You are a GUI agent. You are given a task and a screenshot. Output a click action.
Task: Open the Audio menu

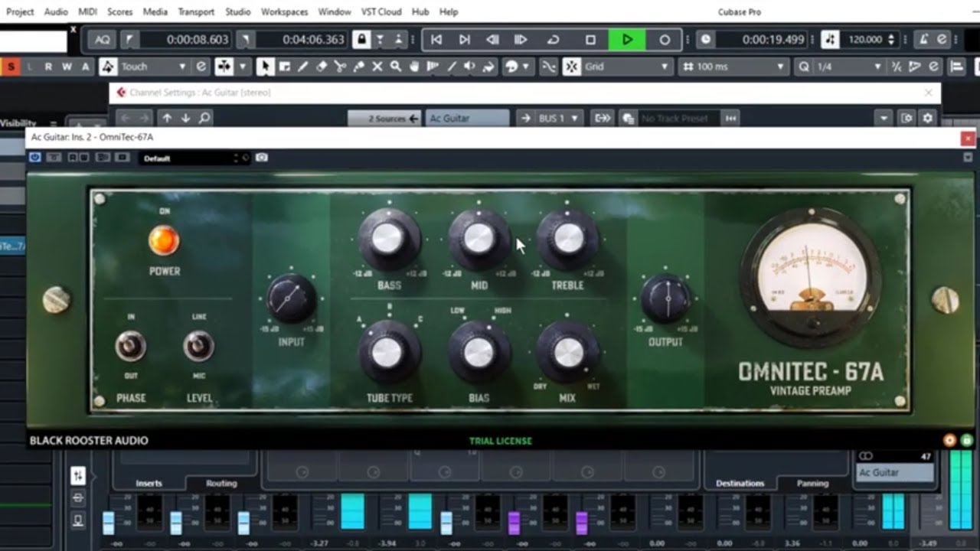(x=56, y=11)
